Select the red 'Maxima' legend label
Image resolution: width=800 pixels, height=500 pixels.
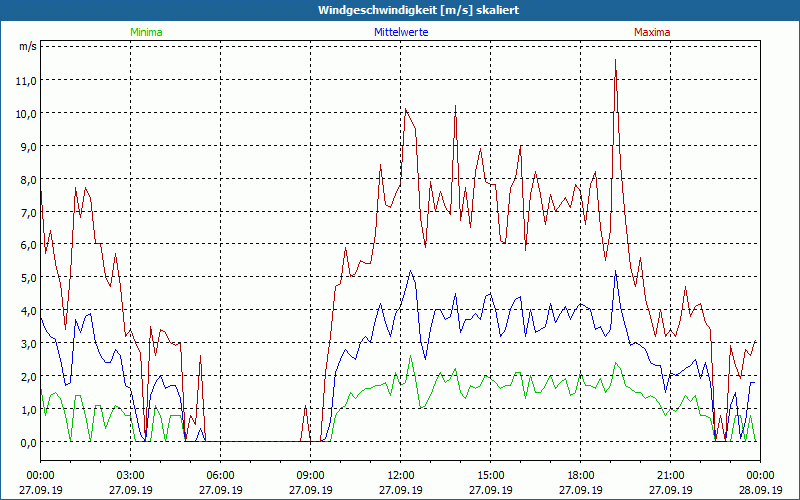652,32
